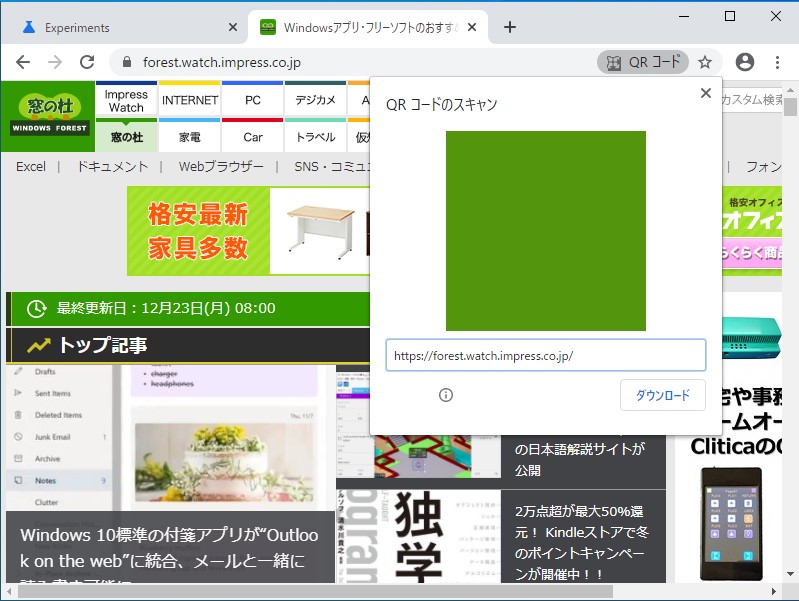Screen dimensions: 799x601
Task: Click the Excel category link
Action: [x=31, y=167]
